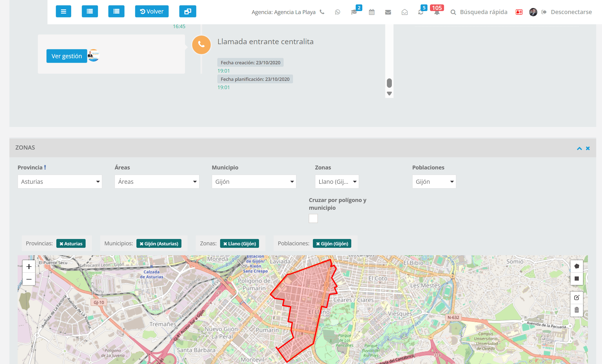Click the sync icon with badge 5
Viewport: 602px width, 364px height.
(421, 12)
